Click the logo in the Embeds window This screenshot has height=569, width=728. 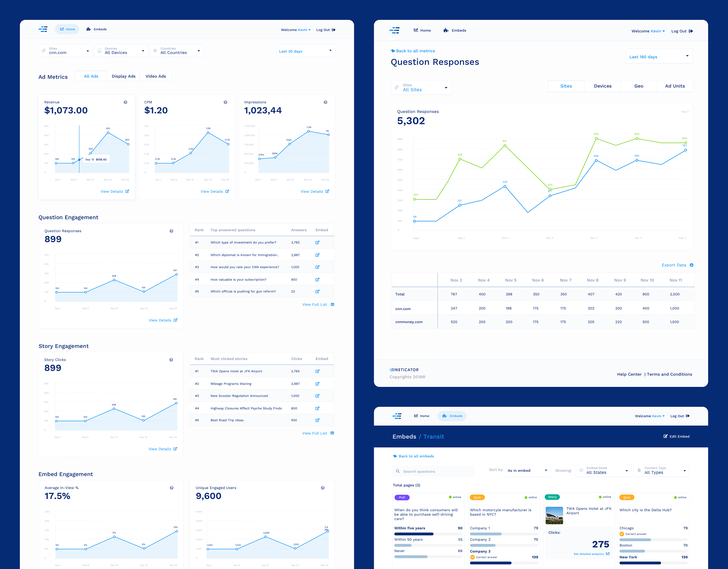click(397, 416)
